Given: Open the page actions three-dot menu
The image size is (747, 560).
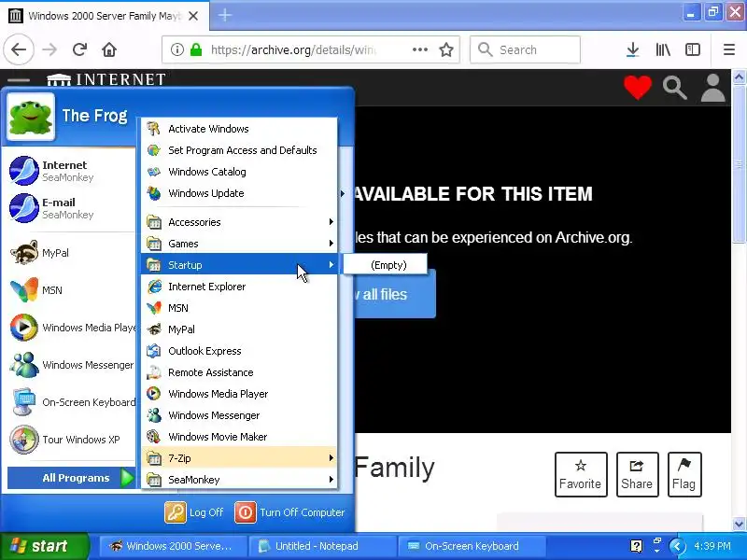Looking at the screenshot, I should coord(419,49).
